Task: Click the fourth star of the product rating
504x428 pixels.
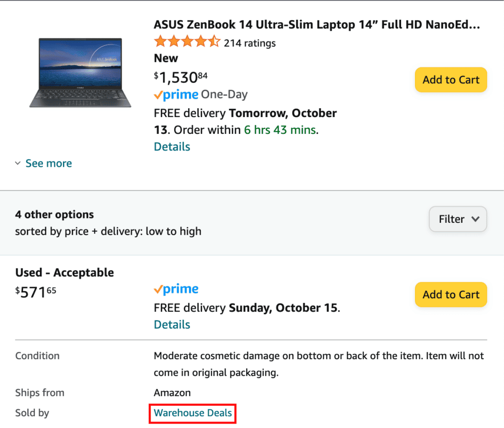Action: (x=200, y=41)
